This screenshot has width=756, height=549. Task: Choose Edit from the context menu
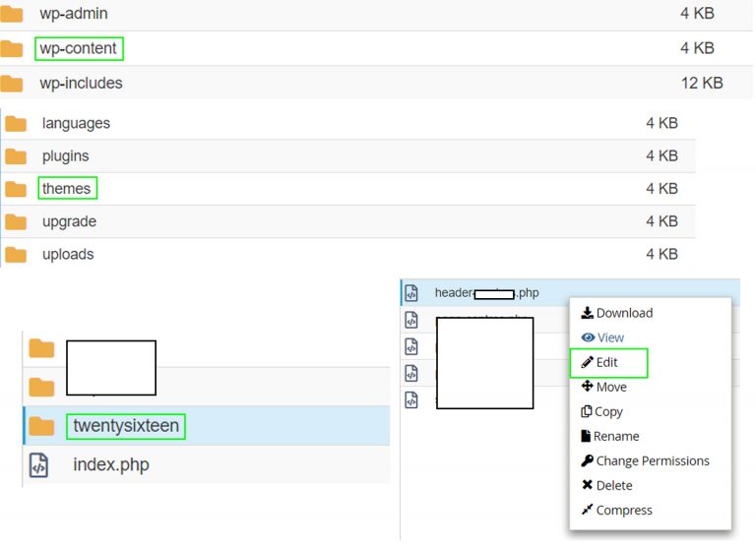[x=607, y=363]
